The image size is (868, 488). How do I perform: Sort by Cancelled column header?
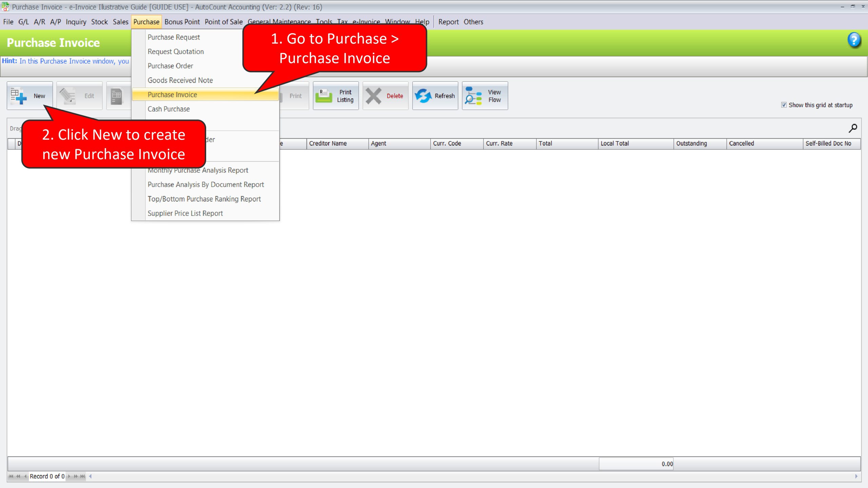765,143
